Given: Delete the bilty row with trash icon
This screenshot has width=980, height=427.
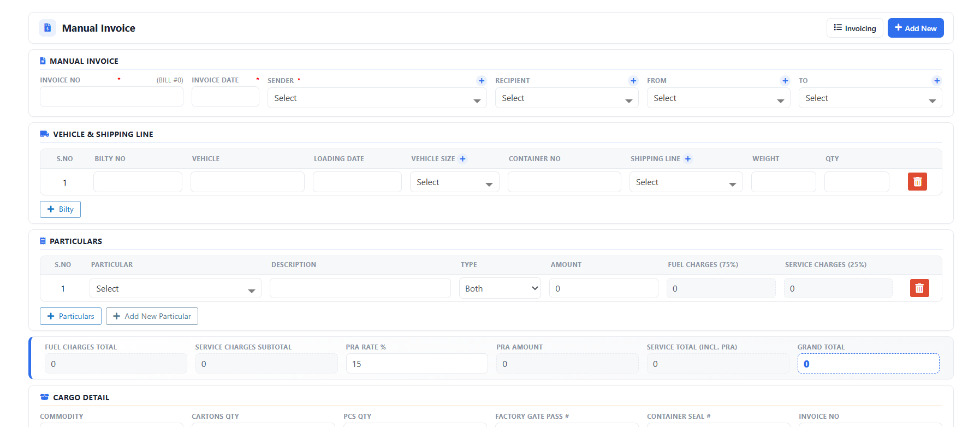Looking at the screenshot, I should (x=917, y=182).
